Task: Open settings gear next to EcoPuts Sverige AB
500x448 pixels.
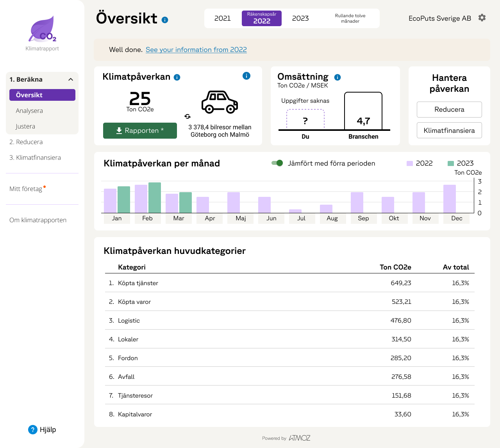Action: click(x=482, y=18)
